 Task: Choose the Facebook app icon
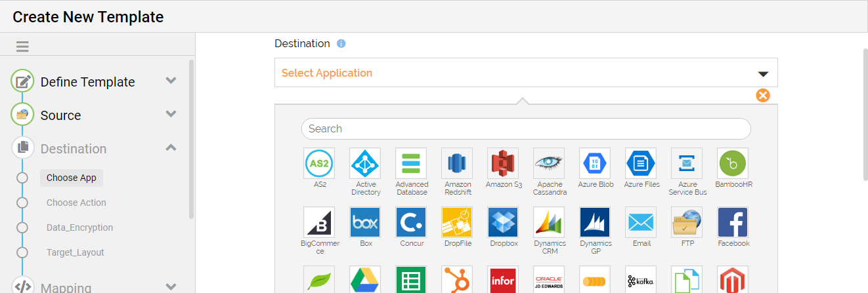733,222
